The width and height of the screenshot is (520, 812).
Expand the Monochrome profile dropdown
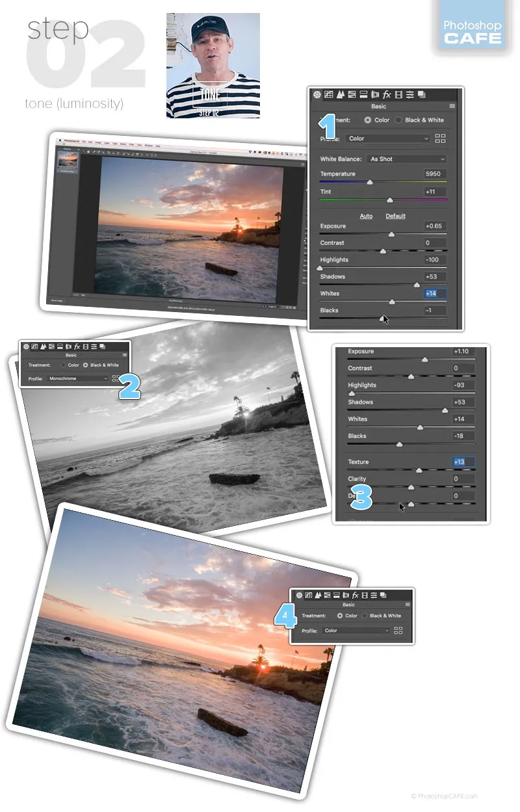coord(77,378)
